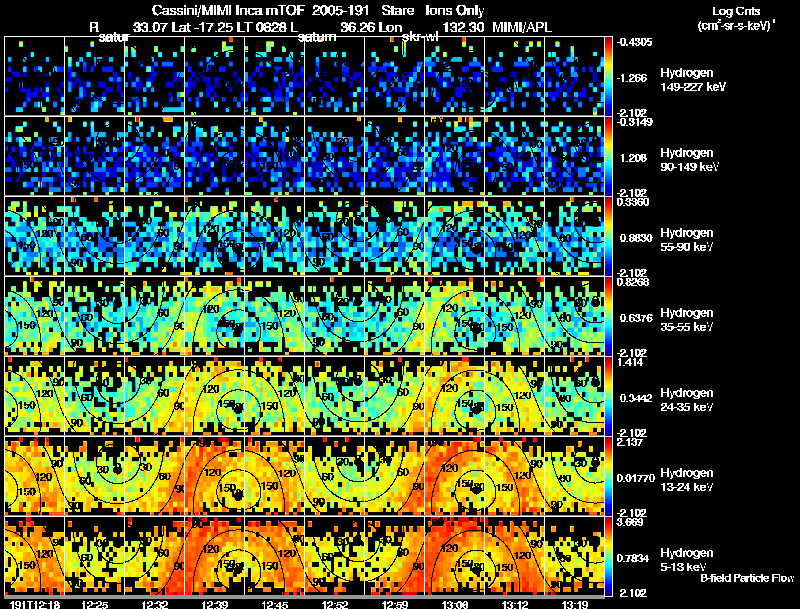The height and width of the screenshot is (609, 800).
Task: Click the Hydrogen 35-55 keV color scale
Action: 608,316
